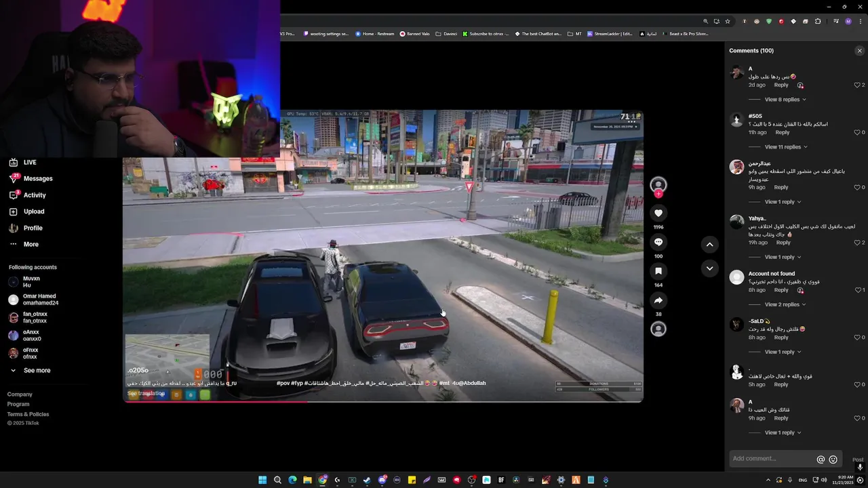Open the MT bookmarks folder

tap(574, 34)
